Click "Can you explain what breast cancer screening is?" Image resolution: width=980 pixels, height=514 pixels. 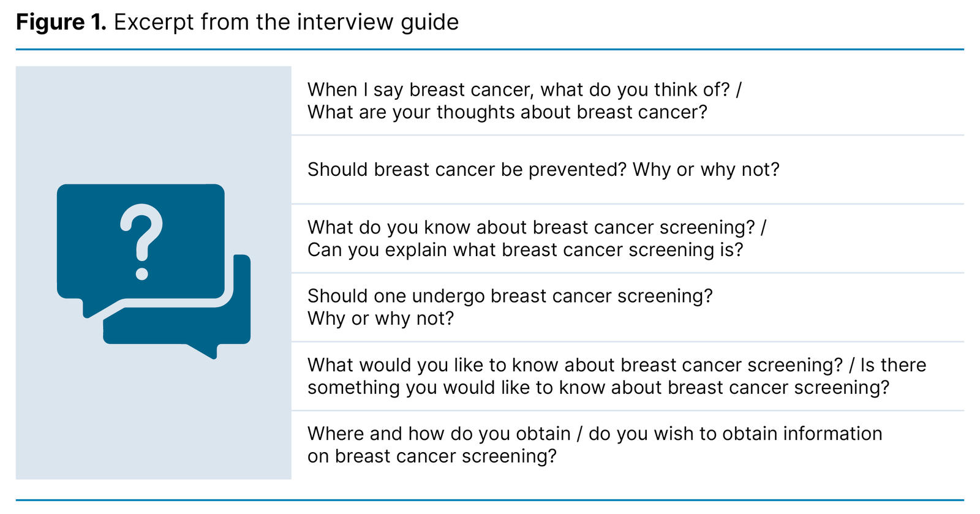(x=525, y=250)
